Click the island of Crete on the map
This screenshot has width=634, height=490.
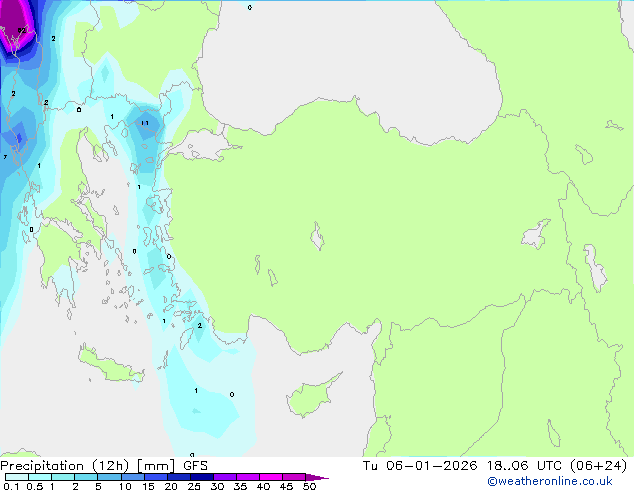110,365
